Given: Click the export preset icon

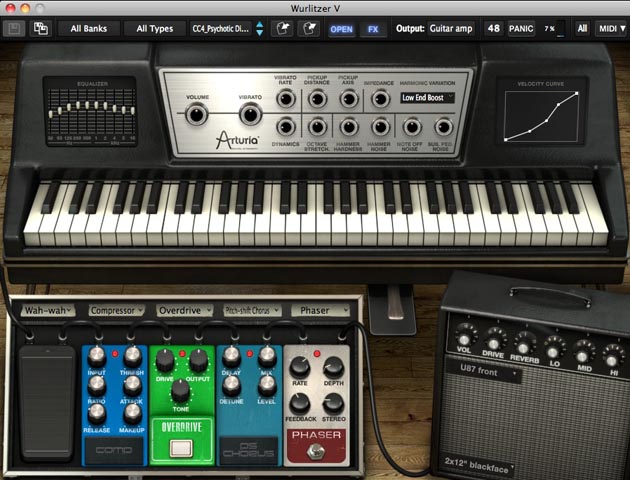Looking at the screenshot, I should coord(309,29).
